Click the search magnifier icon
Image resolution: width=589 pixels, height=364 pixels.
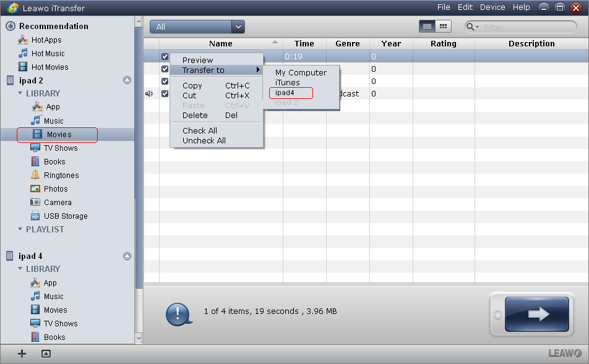[470, 27]
